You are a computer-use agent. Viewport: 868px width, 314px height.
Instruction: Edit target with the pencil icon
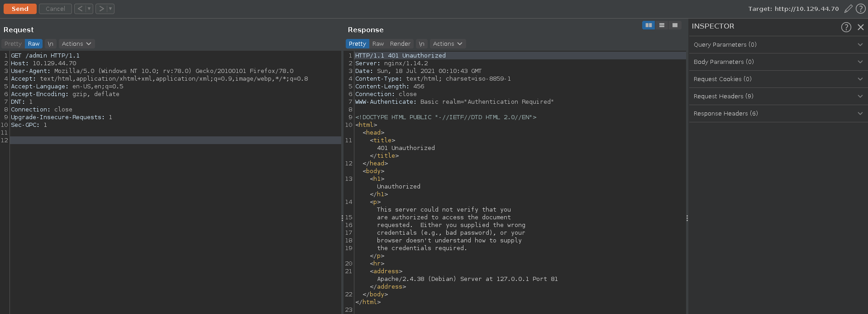848,9
